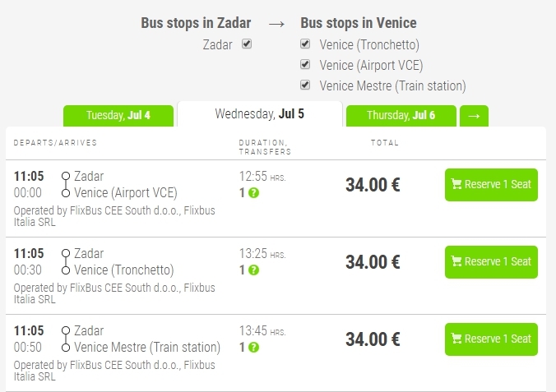Toggle the Venice (Airport VCE) checkbox
Image resolution: width=556 pixels, height=392 pixels.
pos(305,64)
